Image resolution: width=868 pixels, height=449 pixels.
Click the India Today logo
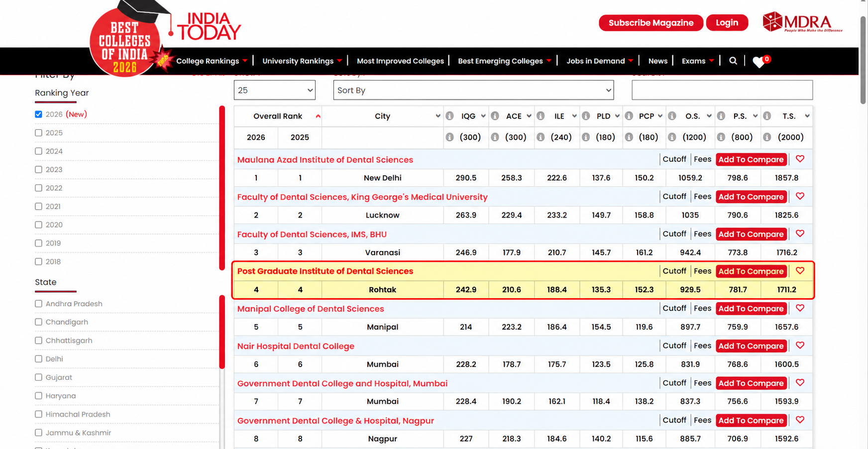pos(209,26)
